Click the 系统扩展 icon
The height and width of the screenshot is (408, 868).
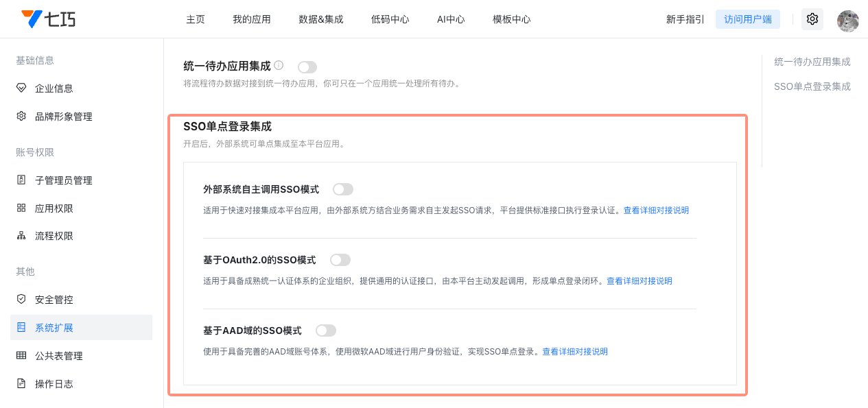click(21, 328)
